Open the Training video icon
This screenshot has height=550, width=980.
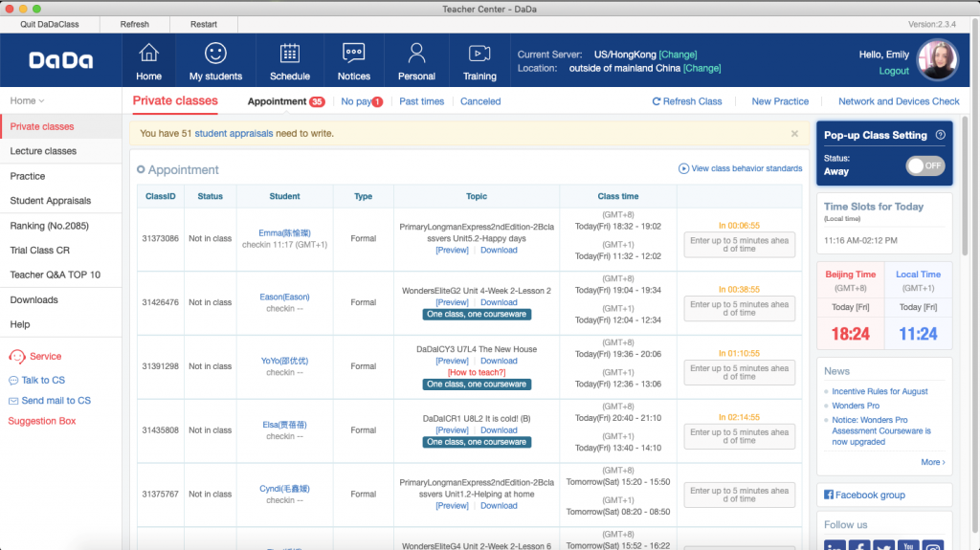pos(479,54)
